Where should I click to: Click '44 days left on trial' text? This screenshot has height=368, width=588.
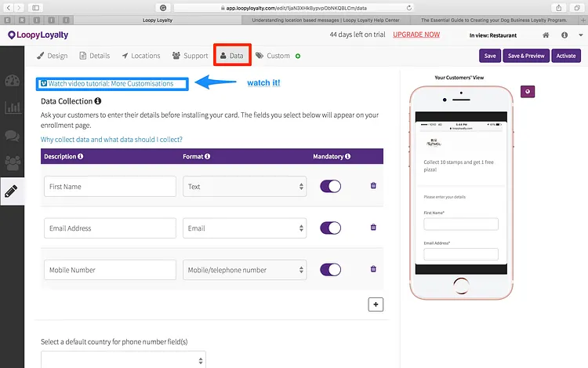(x=358, y=35)
